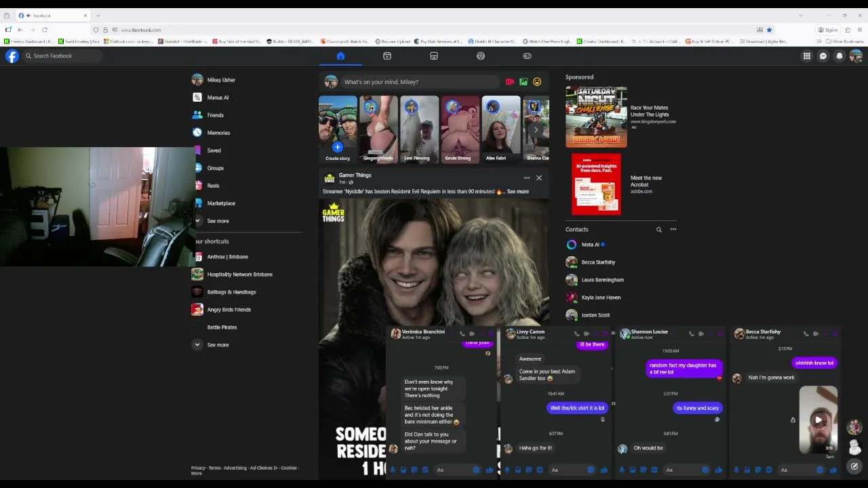Click the next arrow on stories row

tap(536, 129)
